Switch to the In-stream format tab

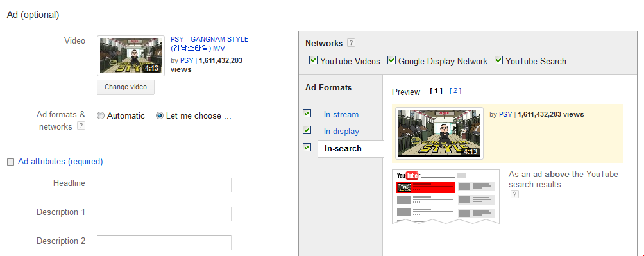341,115
